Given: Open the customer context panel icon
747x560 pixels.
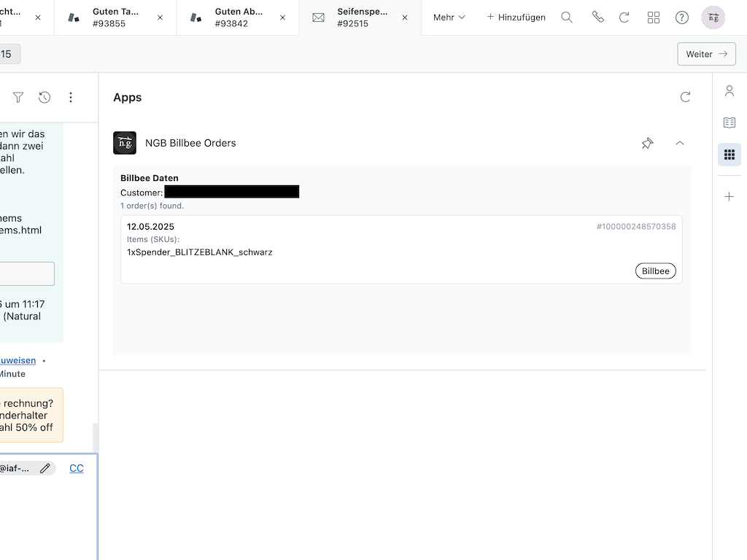Looking at the screenshot, I should 729,90.
